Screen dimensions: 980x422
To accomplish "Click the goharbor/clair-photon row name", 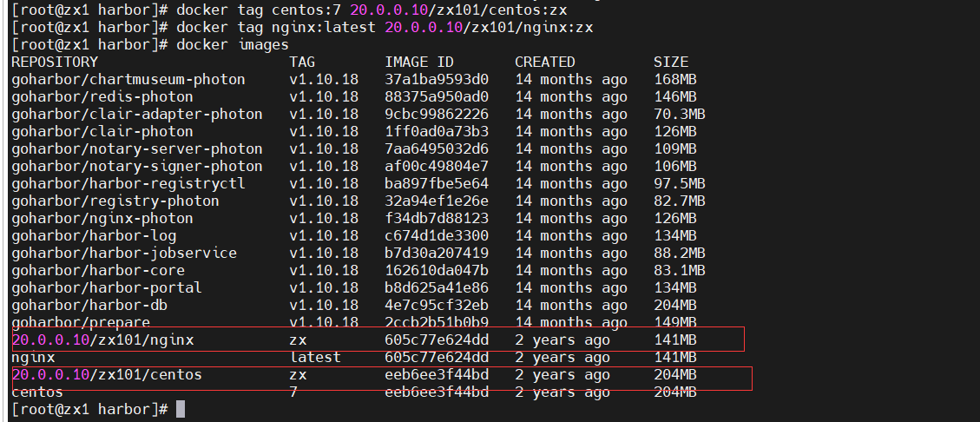I will [102, 132].
